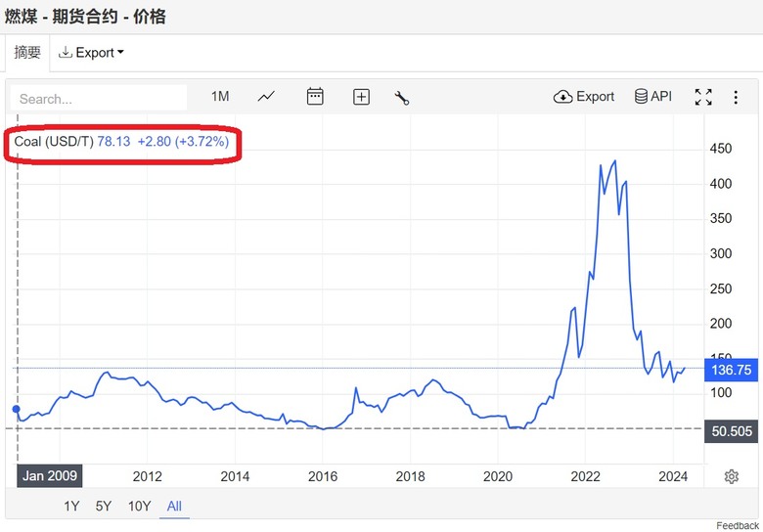This screenshot has width=763, height=532.
Task: Click the Coal (USD/T) series legend
Action: click(54, 142)
